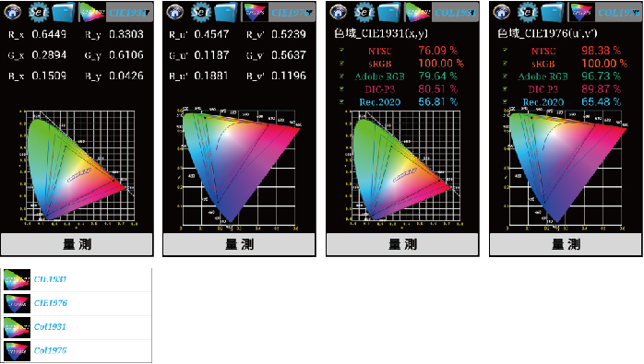Expand the COL1931 mode dropdown
This screenshot has height=364, width=644.
click(x=455, y=12)
